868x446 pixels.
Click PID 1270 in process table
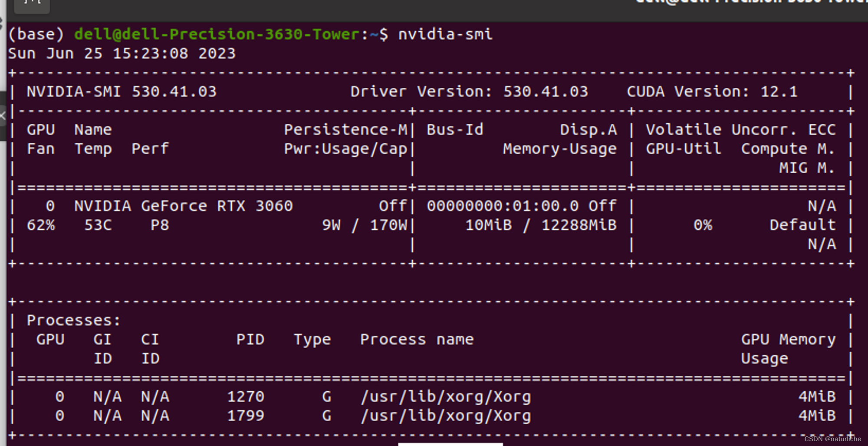[x=246, y=396]
